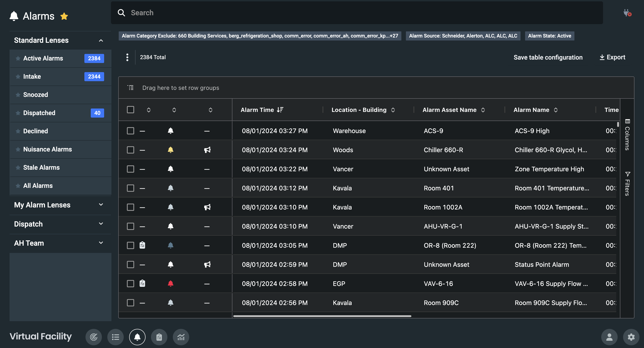Viewport: 644px width, 348px height.
Task: Export the alarm table
Action: (x=612, y=57)
